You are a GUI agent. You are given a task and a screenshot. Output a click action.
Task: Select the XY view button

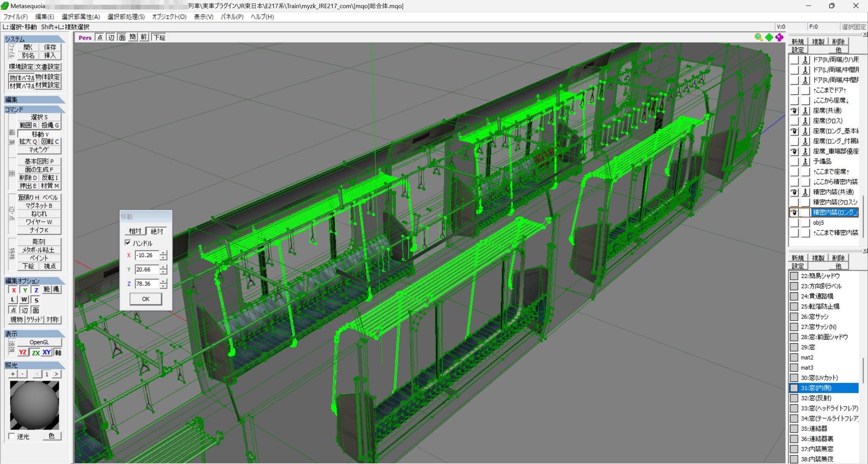tap(47, 352)
